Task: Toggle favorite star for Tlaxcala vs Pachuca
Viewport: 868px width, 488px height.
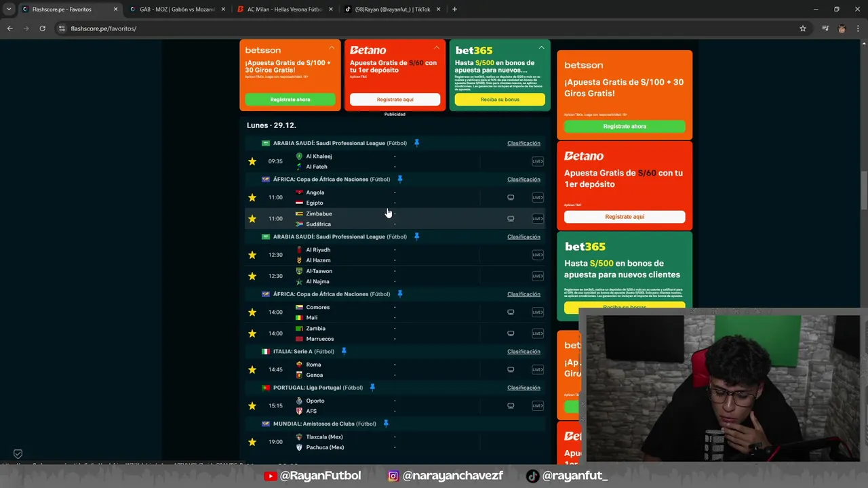Action: [252, 442]
